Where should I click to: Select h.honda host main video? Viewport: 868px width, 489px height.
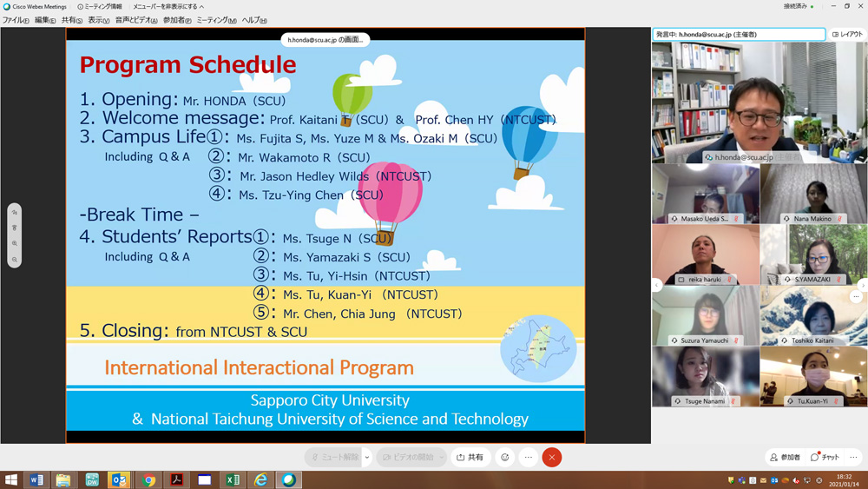pos(759,102)
